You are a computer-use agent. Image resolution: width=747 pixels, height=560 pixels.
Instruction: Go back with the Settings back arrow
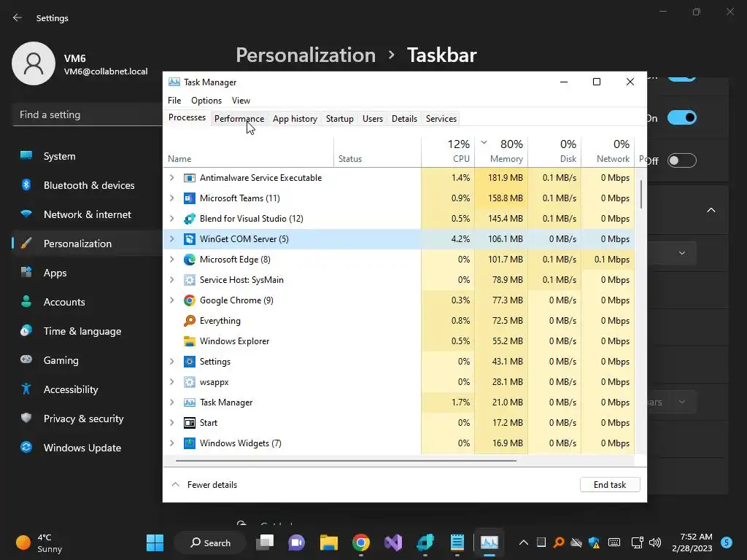[x=18, y=18]
